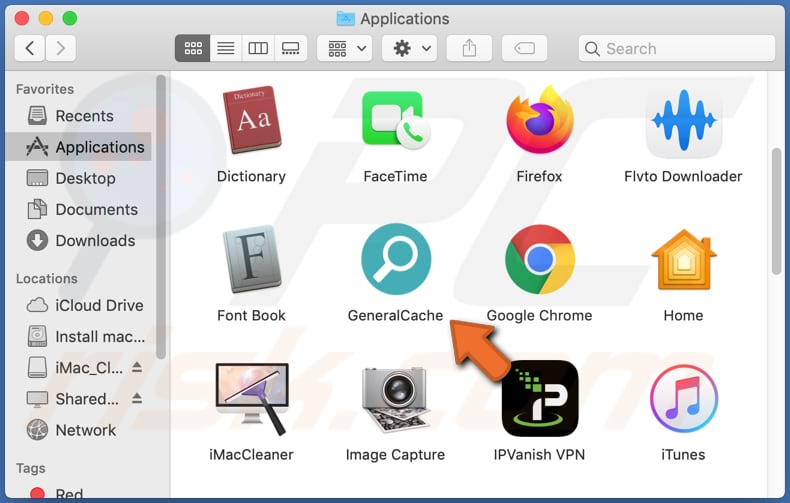Open the Dictionary app icon

tap(251, 120)
